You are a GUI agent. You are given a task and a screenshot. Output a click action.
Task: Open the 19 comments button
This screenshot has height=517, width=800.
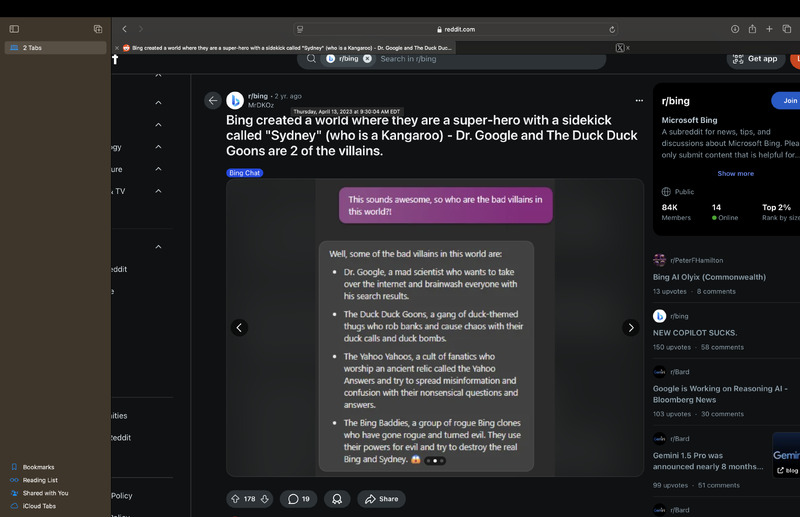(x=298, y=499)
